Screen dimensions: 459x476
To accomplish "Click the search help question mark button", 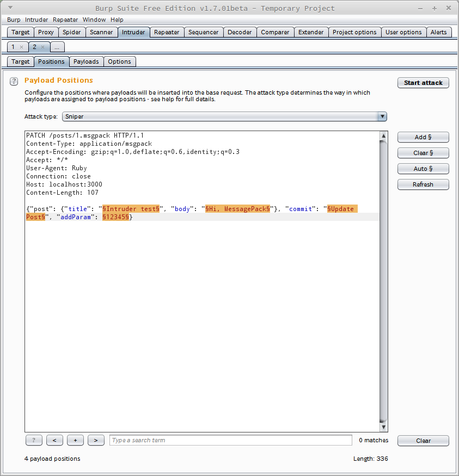I will [34, 440].
